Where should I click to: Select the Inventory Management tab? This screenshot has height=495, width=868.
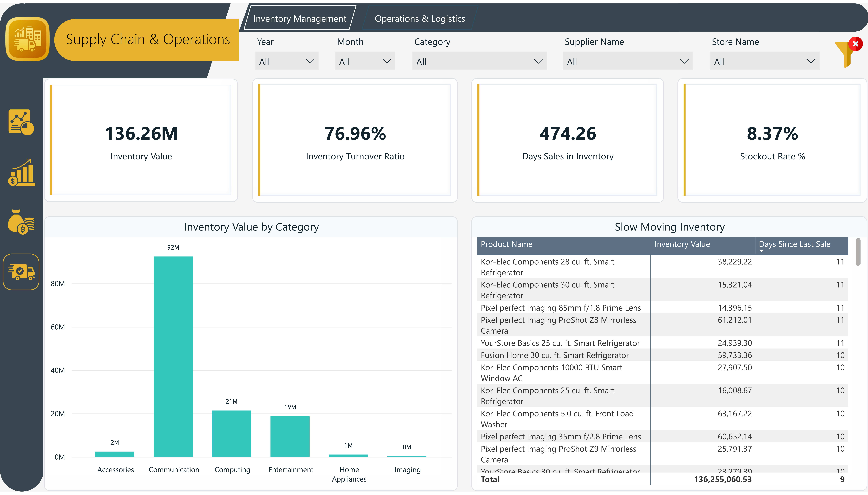(x=300, y=18)
